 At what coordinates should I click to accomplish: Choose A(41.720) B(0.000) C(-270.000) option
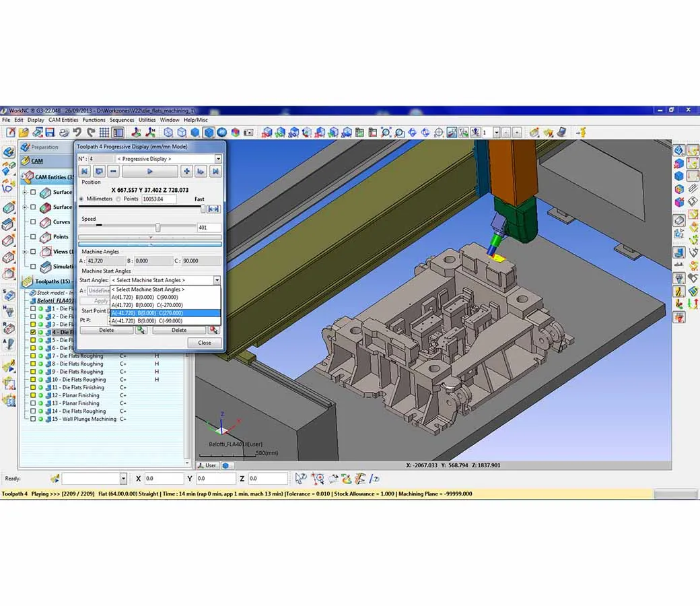165,305
